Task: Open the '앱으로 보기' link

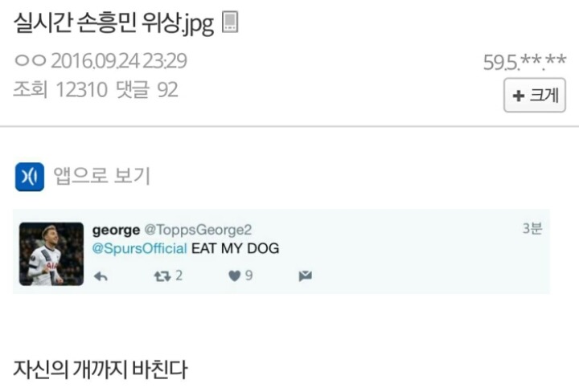Action: [101, 175]
